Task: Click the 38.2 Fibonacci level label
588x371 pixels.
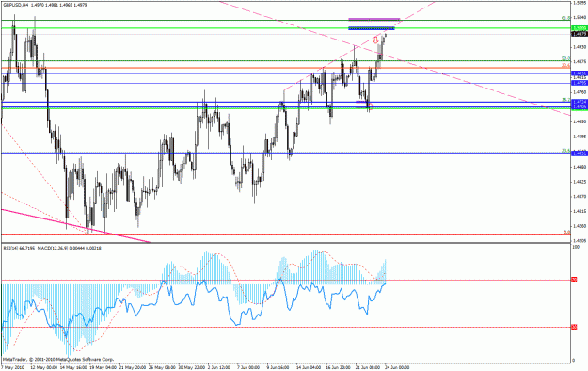Action: click(565, 100)
